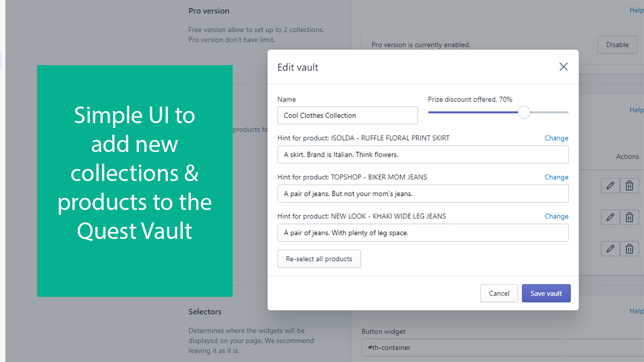Screen dimensions: 644x362
Task: Re-select all products for the vault
Action: point(319,259)
